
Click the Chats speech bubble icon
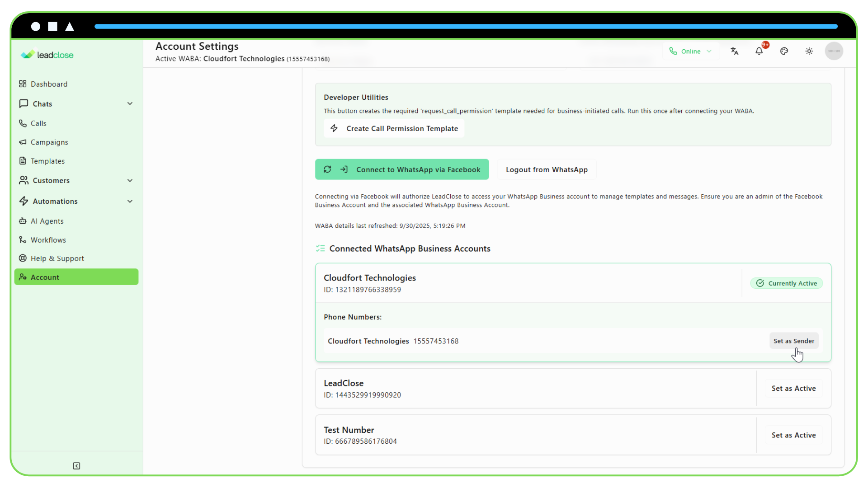coord(24,103)
